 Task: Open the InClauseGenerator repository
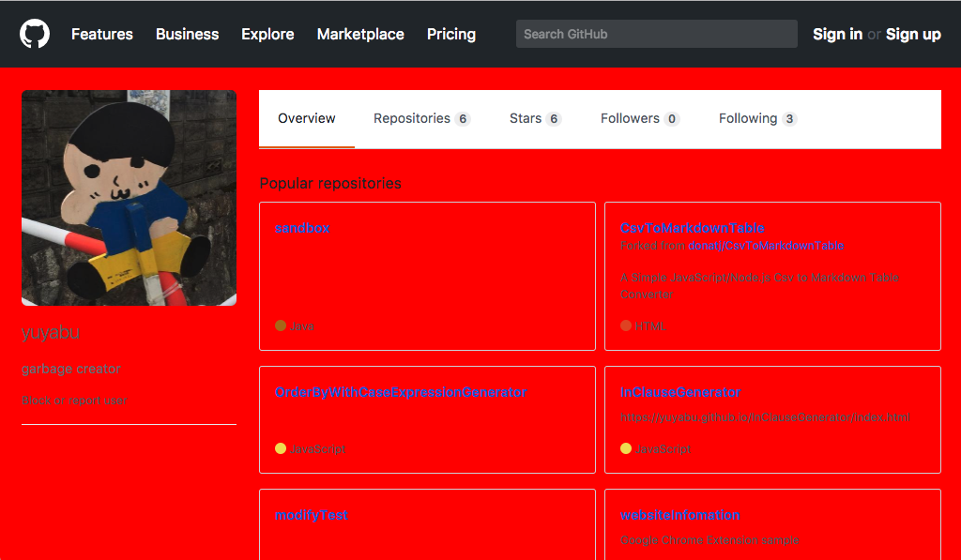pyautogui.click(x=679, y=392)
